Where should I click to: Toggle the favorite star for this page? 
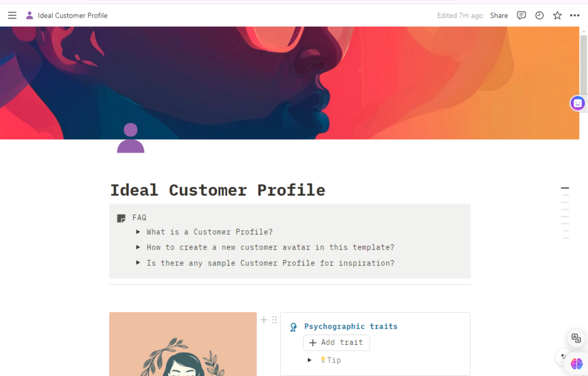[x=557, y=15]
